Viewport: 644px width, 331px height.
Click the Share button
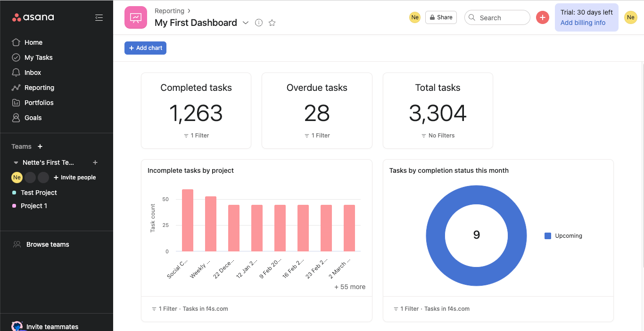click(441, 17)
